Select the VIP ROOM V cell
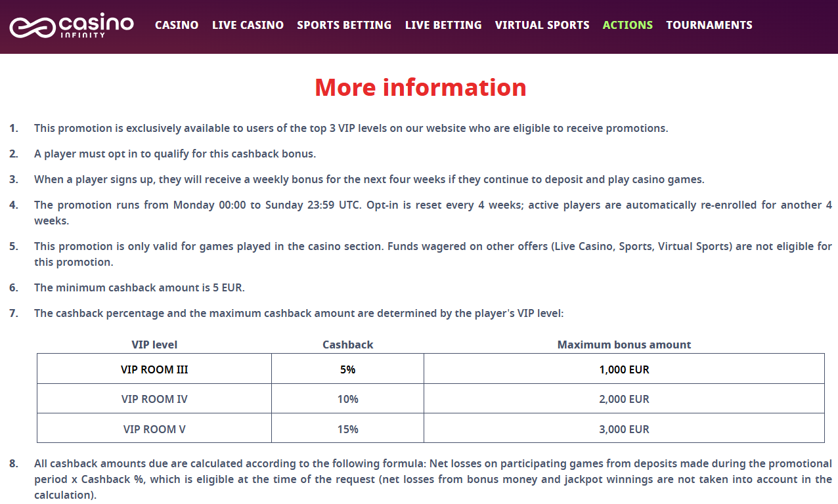 click(x=154, y=429)
